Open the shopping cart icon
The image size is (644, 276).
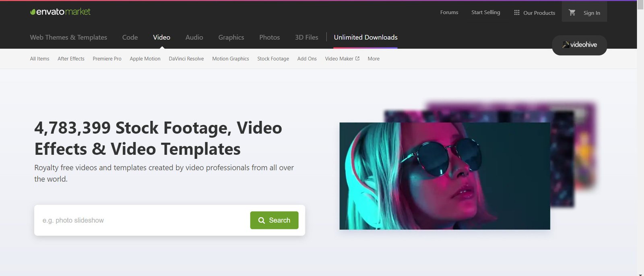(572, 12)
